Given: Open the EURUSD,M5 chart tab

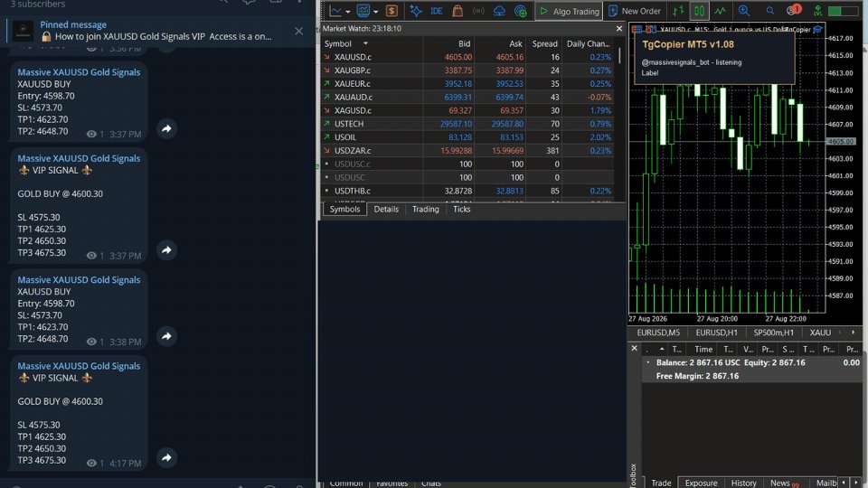Looking at the screenshot, I should [658, 333].
